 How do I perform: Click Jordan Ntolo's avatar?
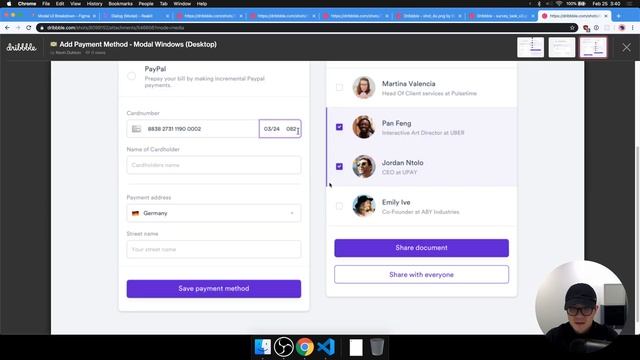click(x=364, y=167)
